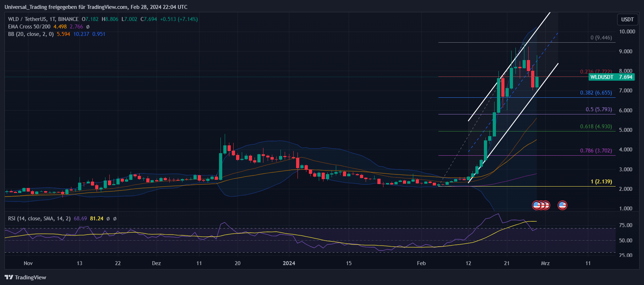
Task: Click the 2024 label on the time axis
Action: [x=289, y=263]
